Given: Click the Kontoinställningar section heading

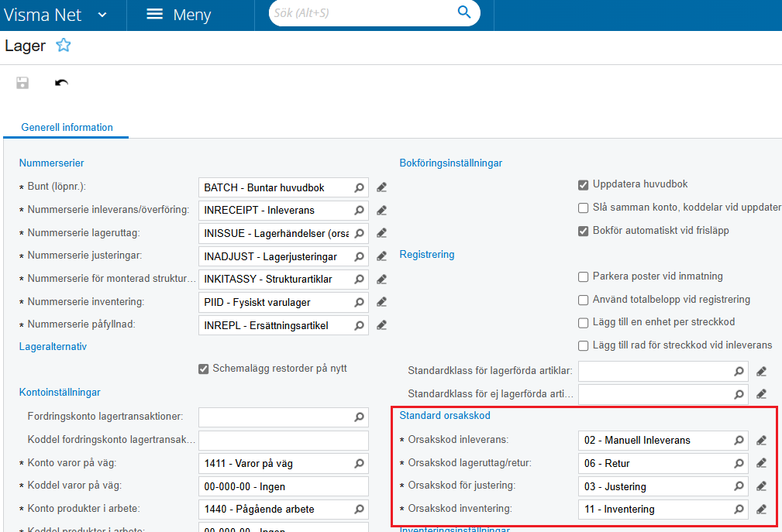Looking at the screenshot, I should [60, 392].
